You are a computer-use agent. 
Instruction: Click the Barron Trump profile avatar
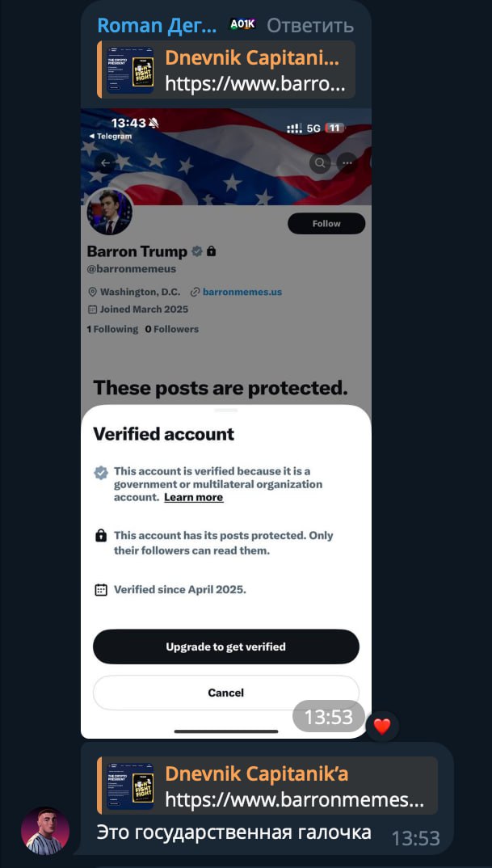110,212
